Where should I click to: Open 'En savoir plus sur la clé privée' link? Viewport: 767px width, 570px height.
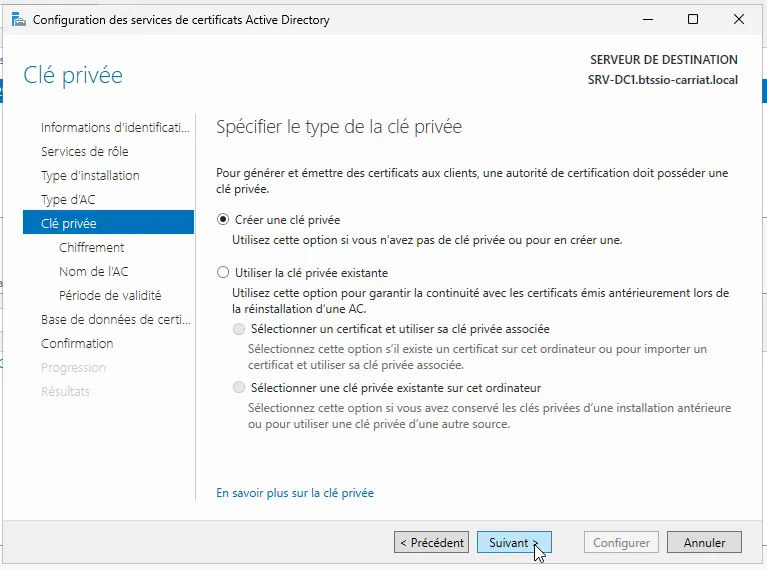tap(295, 493)
